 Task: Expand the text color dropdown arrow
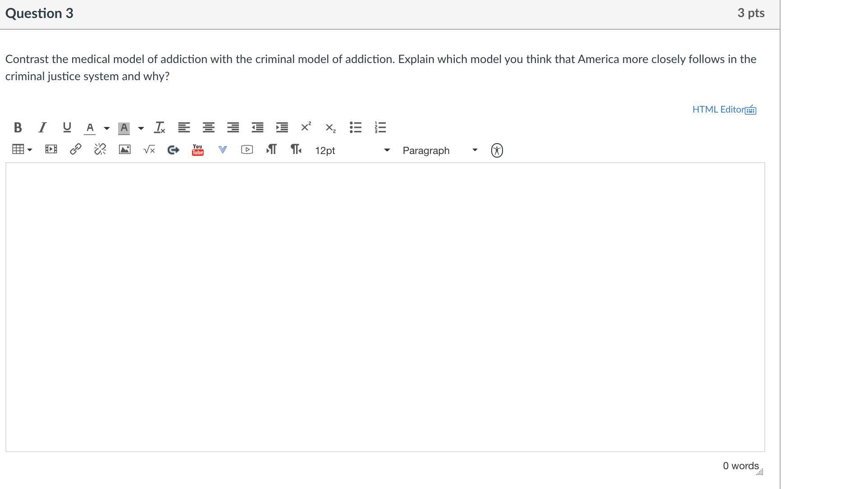[107, 128]
